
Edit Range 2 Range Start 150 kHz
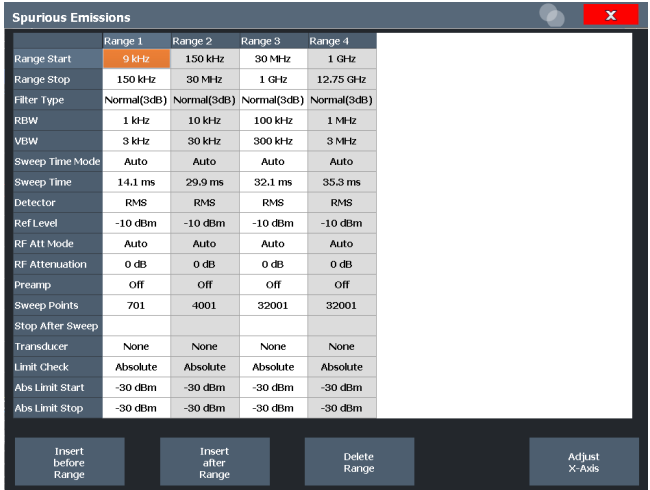205,59
